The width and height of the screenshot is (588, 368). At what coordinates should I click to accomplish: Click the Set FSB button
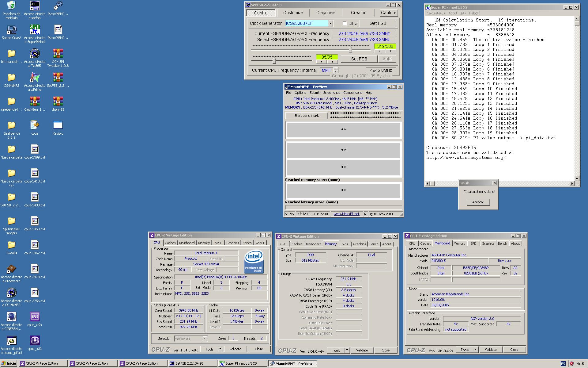[359, 59]
